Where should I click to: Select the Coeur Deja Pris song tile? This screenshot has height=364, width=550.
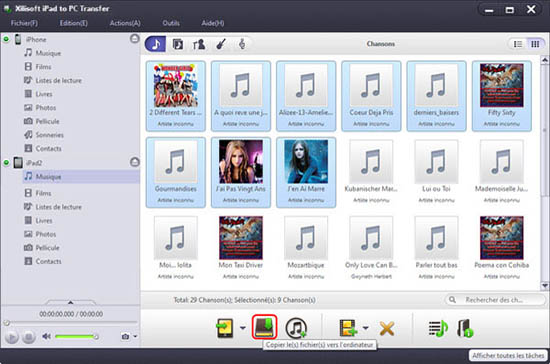tap(371, 96)
